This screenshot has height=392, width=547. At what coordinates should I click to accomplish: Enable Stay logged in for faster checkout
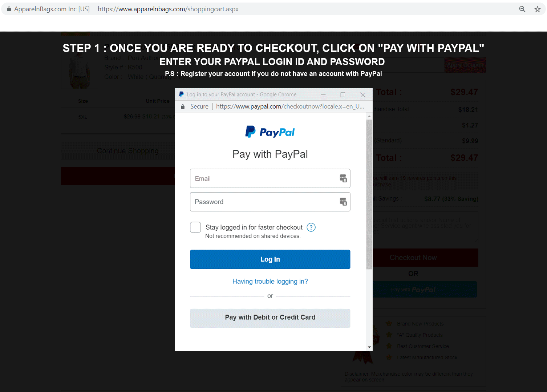[195, 227]
